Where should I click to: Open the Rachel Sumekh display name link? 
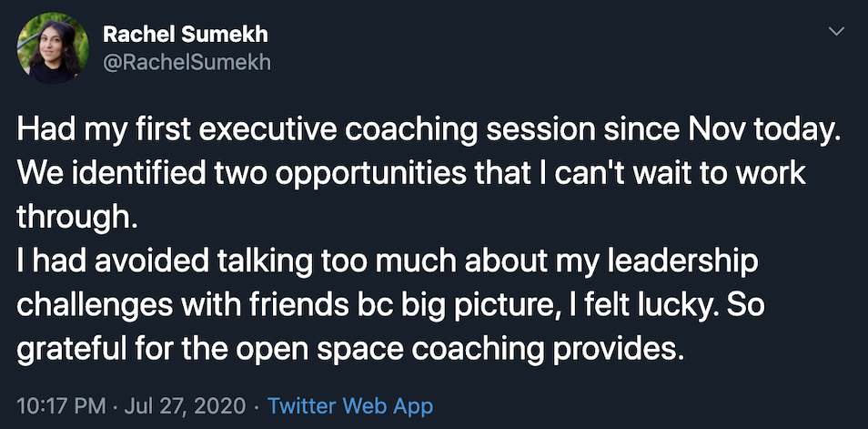(186, 34)
